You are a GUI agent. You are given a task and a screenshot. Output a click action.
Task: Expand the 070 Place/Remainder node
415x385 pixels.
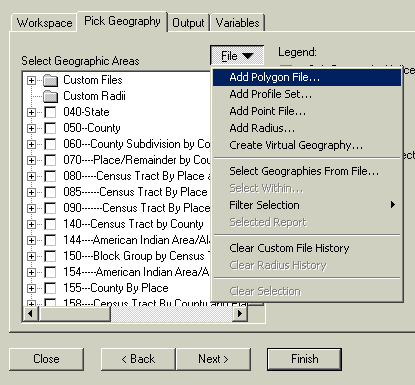tap(31, 160)
